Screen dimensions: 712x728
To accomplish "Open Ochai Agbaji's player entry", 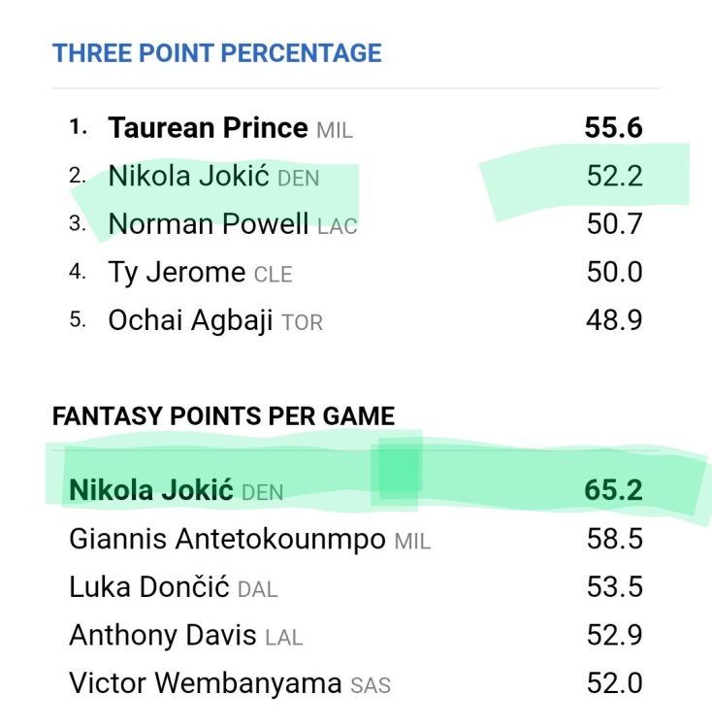I will click(x=190, y=320).
